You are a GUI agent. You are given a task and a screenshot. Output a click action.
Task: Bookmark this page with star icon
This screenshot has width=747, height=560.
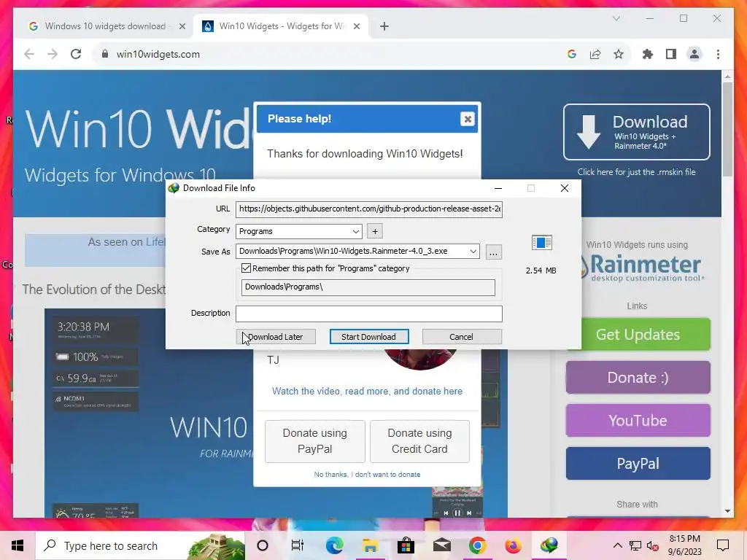click(x=619, y=54)
